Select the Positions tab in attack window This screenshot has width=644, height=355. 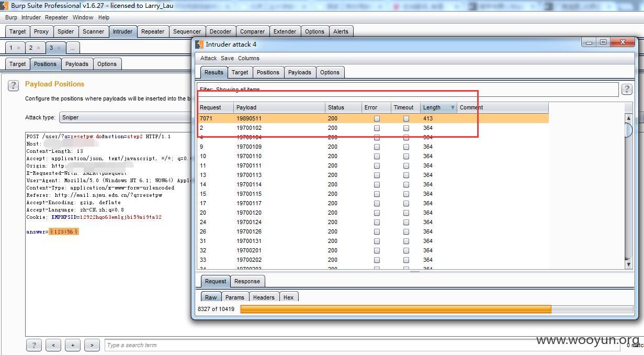268,72
